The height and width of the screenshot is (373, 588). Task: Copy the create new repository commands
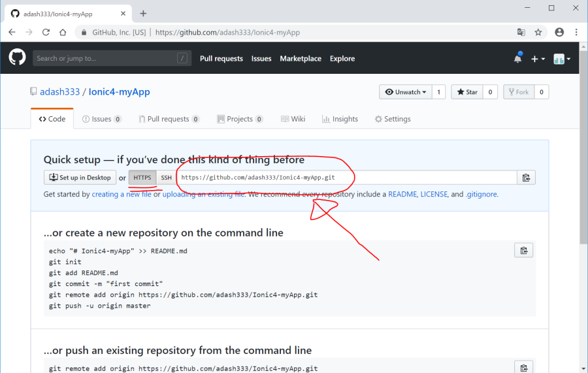(523, 250)
